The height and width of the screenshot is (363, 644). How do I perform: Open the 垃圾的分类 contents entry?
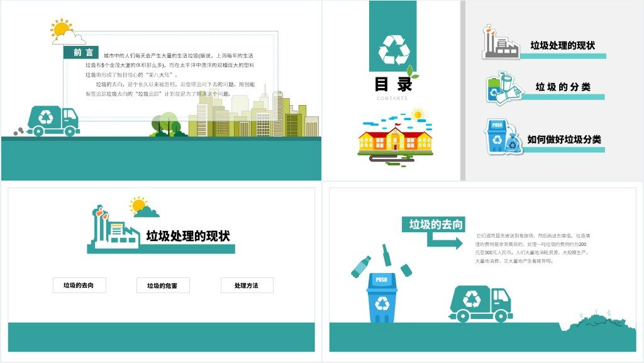(x=562, y=87)
